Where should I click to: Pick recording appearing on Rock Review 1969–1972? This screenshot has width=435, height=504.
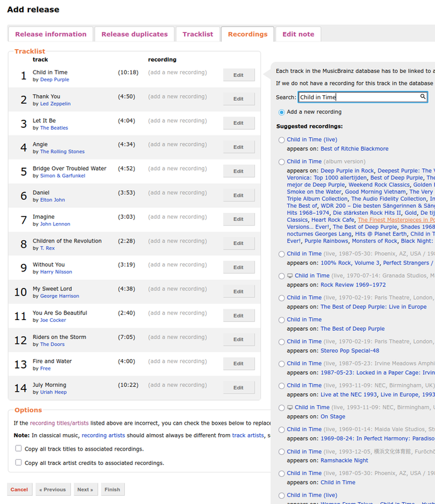pyautogui.click(x=282, y=276)
